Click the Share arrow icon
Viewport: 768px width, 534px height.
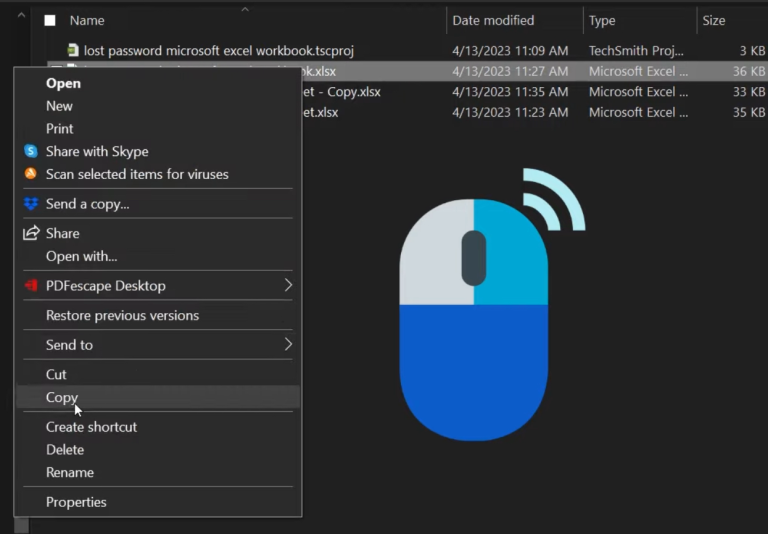point(31,233)
